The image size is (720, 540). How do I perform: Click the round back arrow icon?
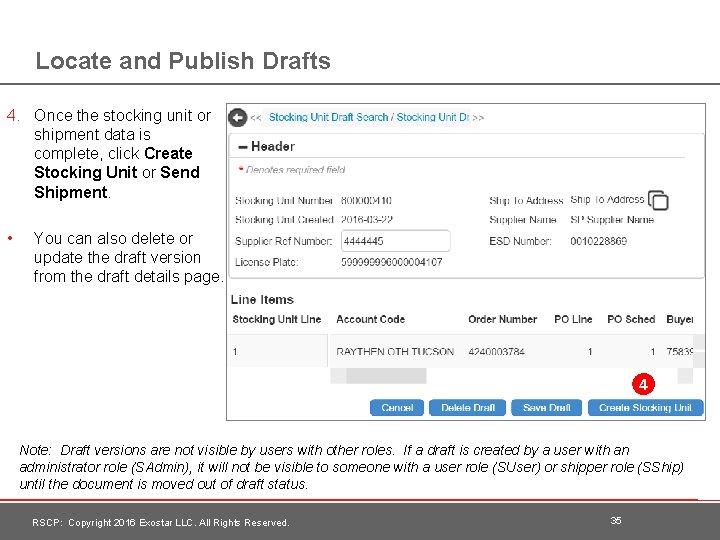coord(237,118)
